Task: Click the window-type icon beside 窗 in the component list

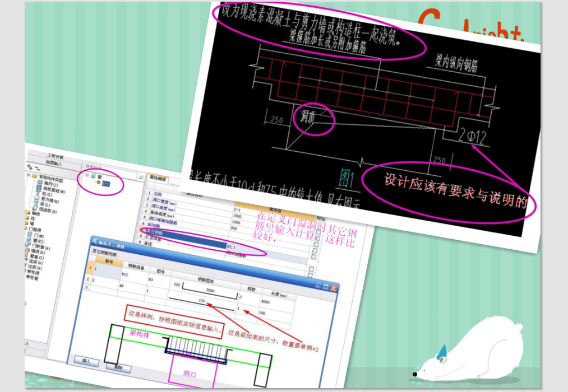Action: tap(93, 176)
